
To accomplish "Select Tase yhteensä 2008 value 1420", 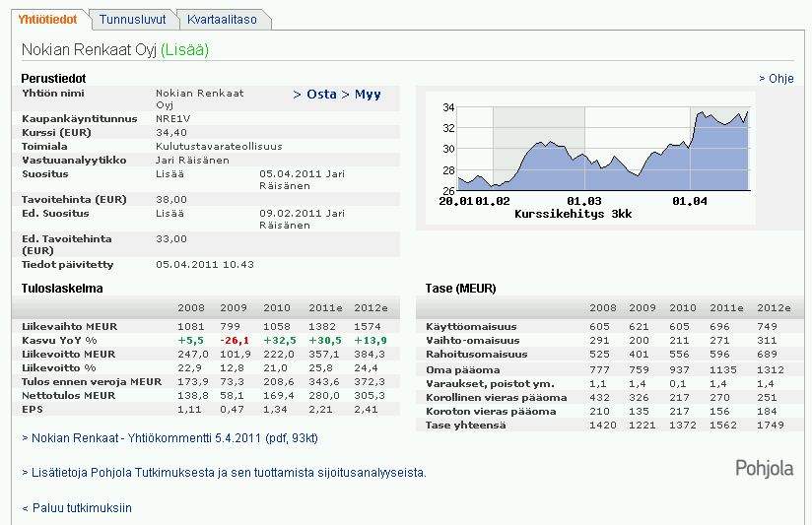I will (603, 426).
